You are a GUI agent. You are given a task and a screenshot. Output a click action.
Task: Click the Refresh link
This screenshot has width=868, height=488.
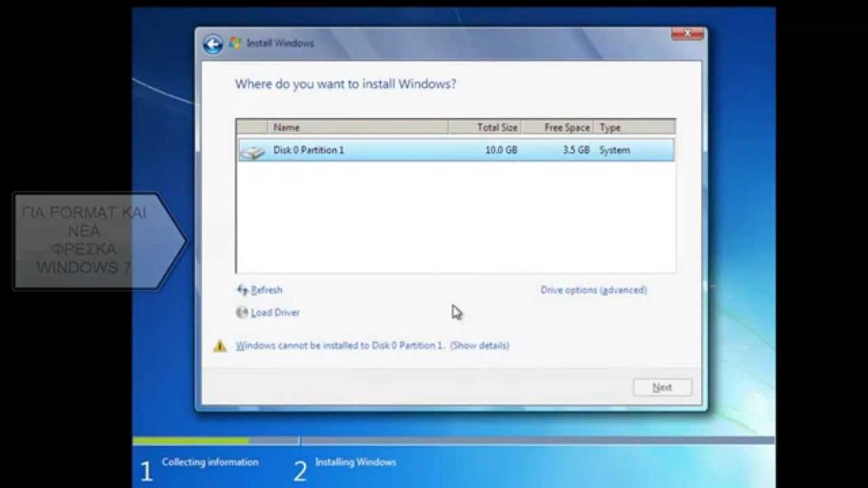(267, 290)
